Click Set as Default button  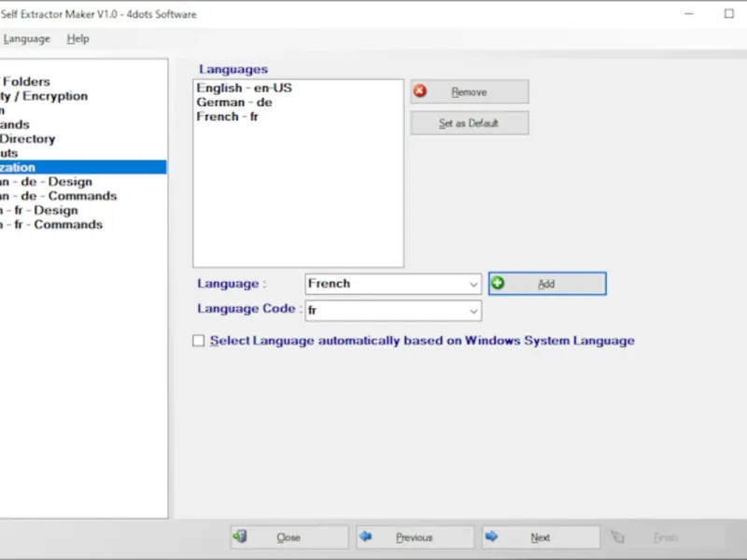[470, 123]
